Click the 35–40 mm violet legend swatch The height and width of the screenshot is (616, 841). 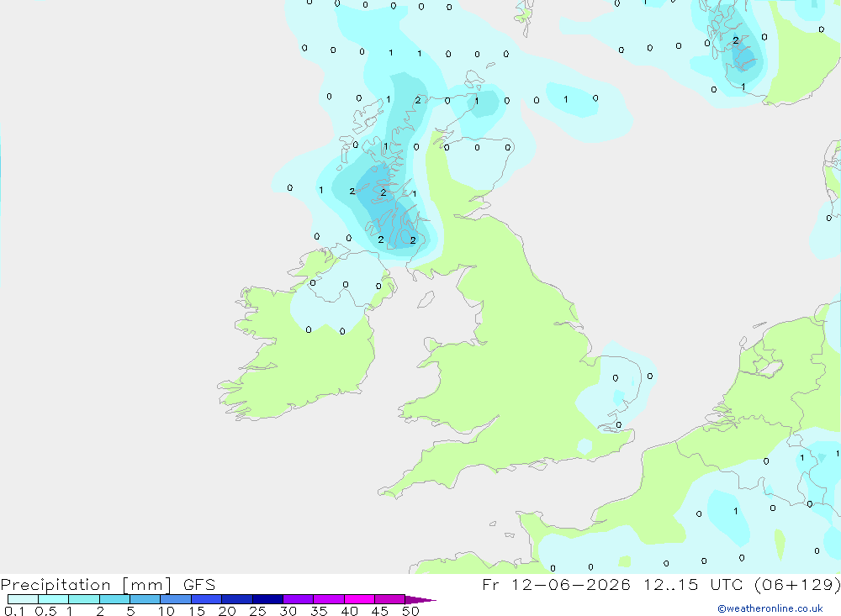click(x=328, y=599)
